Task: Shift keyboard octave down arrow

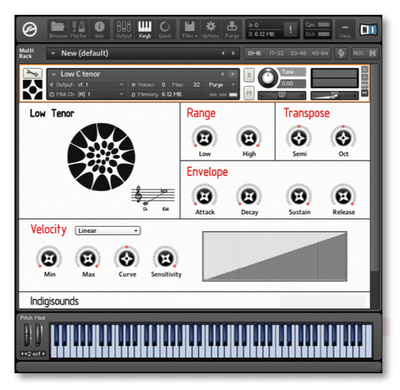Action: pyautogui.click(x=22, y=354)
